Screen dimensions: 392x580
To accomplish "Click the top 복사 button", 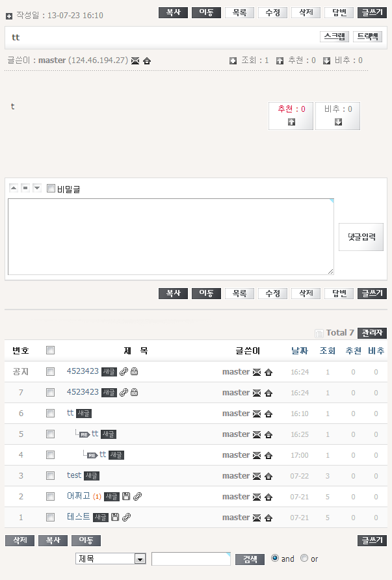I will click(x=173, y=12).
